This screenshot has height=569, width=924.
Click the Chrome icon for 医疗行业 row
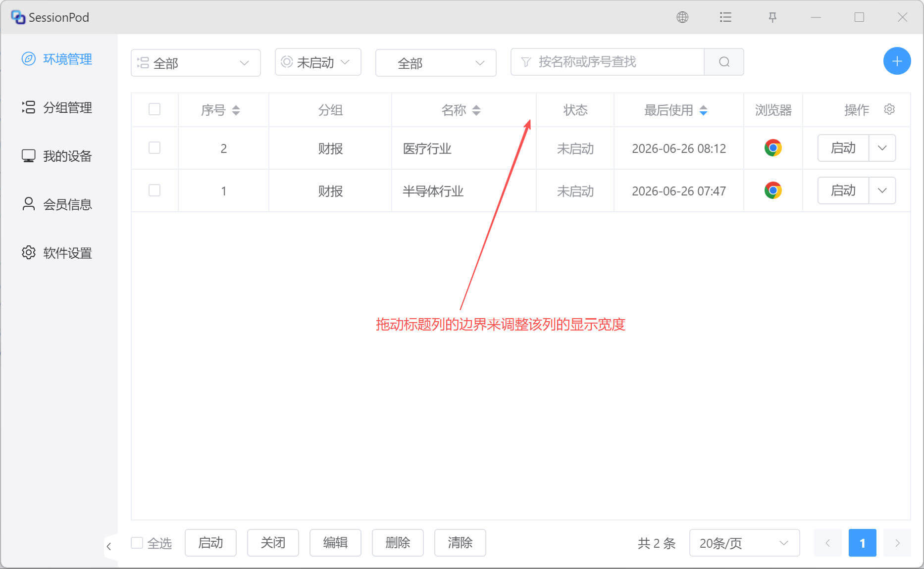point(772,148)
